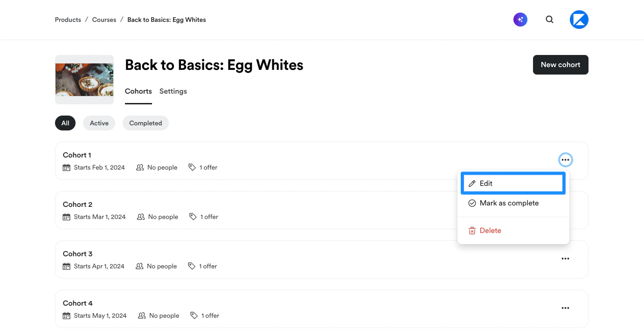
Task: Open the Cohort 3 more options menu
Action: 565,259
